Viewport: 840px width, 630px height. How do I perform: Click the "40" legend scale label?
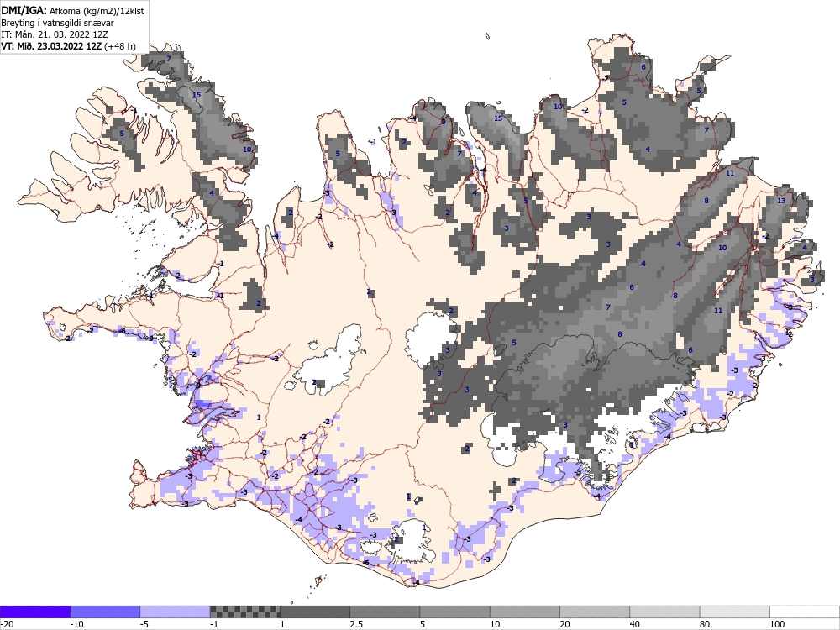click(x=635, y=624)
